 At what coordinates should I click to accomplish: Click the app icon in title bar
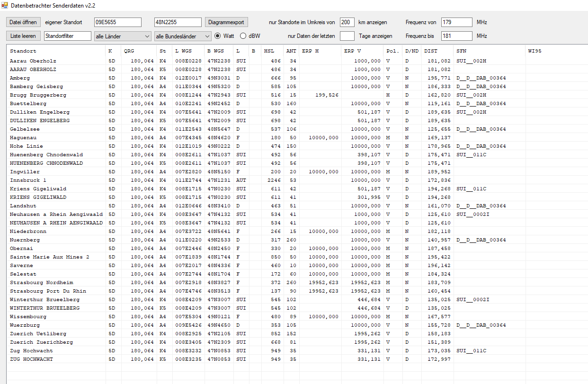click(5, 5)
